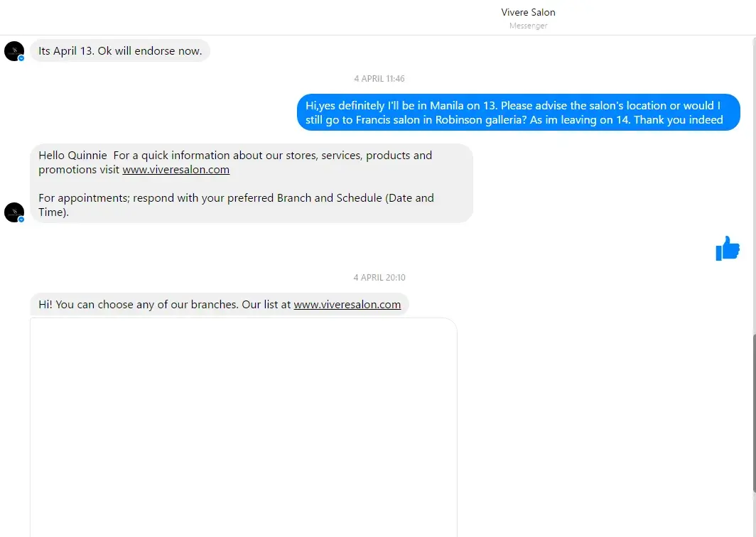The image size is (756, 537).
Task: Select the blue sent message about Manila
Action: (x=518, y=113)
